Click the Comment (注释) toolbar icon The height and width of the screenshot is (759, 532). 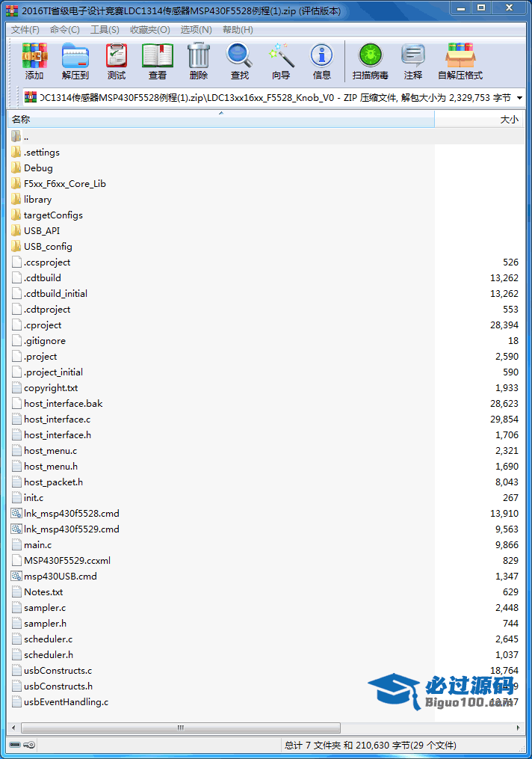coord(413,55)
